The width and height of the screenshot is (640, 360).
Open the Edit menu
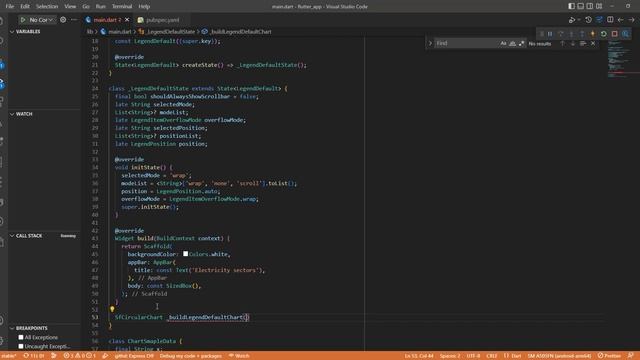tap(25, 7)
